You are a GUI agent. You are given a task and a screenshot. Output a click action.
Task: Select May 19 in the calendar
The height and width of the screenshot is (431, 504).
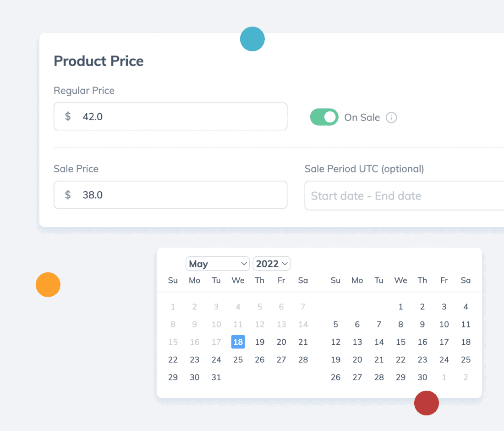[260, 342]
